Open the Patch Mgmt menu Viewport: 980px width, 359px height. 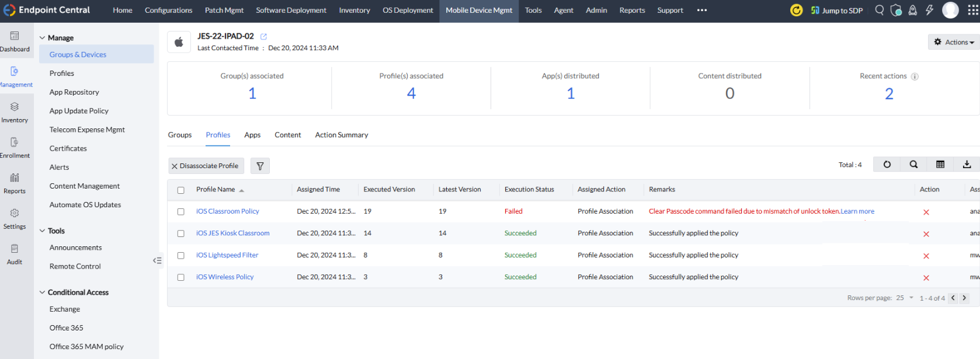(224, 11)
